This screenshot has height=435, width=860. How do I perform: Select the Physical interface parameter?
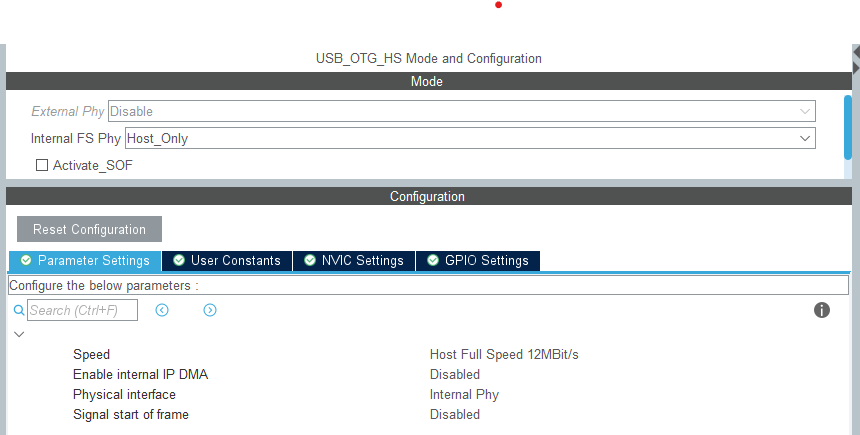coord(125,394)
